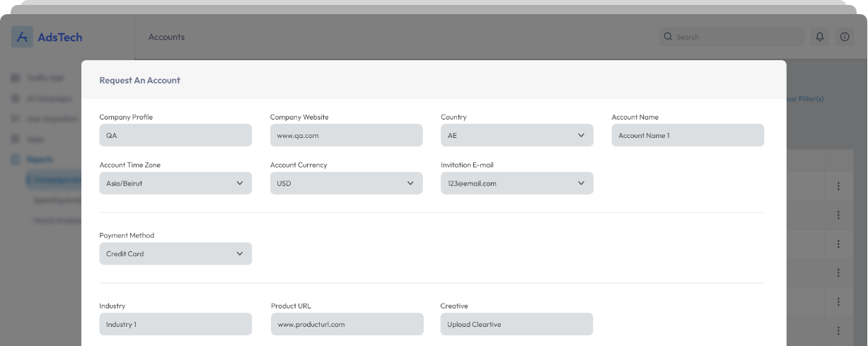Image resolution: width=868 pixels, height=346 pixels.
Task: Click the info icon in header
Action: (x=844, y=37)
